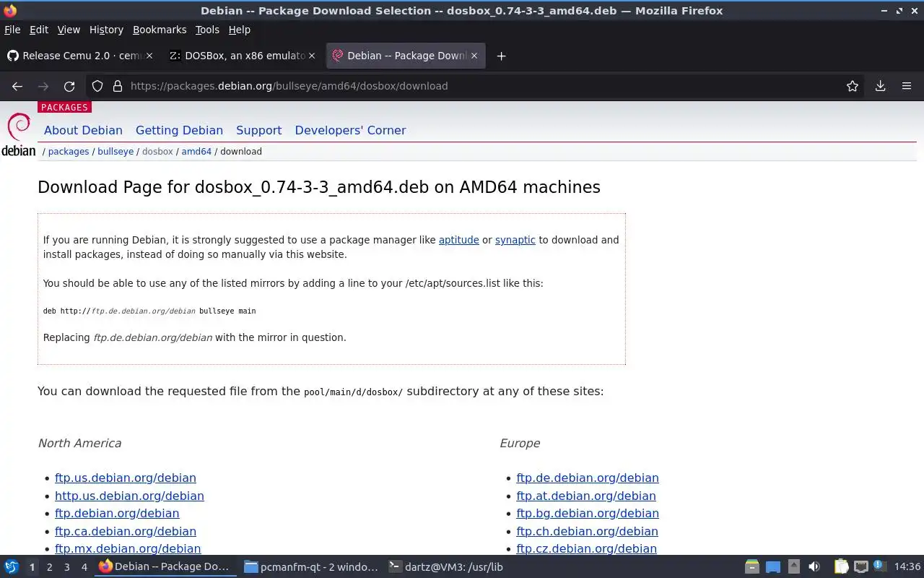Open the aptitude package manager link
Screen dimensions: 924x578
tap(459, 240)
